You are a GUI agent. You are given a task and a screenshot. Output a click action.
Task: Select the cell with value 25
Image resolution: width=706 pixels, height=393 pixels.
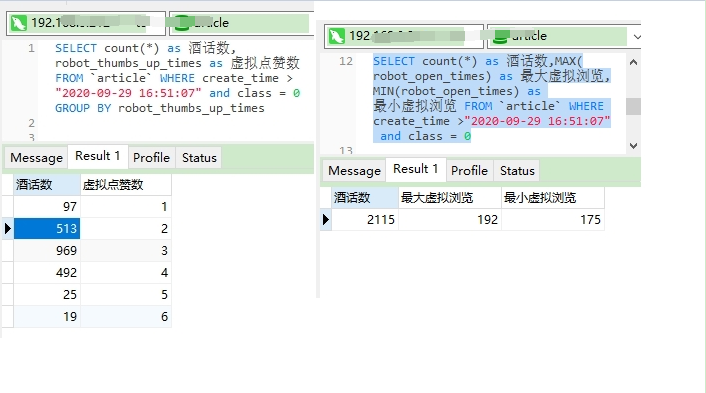click(x=47, y=295)
